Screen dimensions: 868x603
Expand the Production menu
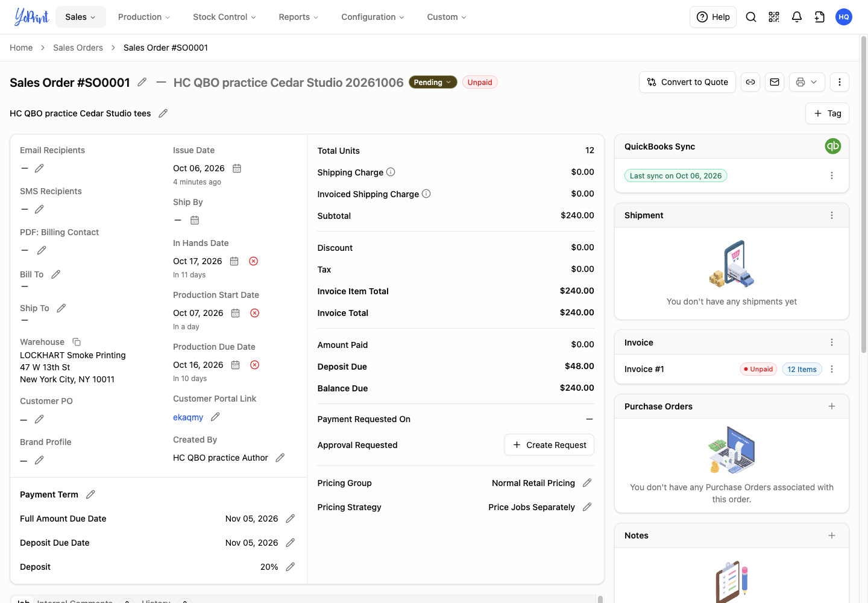pos(144,17)
